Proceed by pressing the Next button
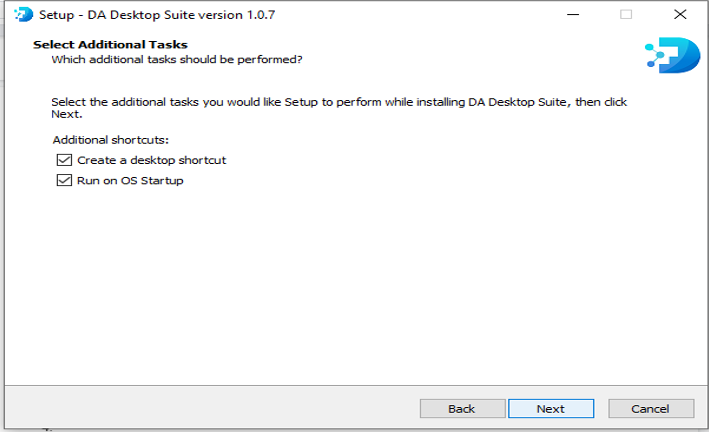The width and height of the screenshot is (710, 432). pyautogui.click(x=550, y=408)
